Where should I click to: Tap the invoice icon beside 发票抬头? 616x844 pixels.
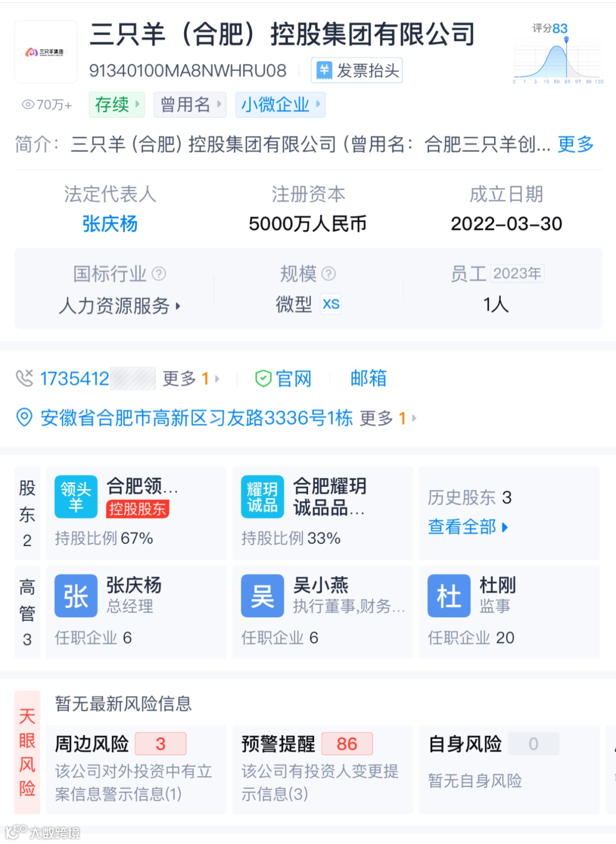325,71
